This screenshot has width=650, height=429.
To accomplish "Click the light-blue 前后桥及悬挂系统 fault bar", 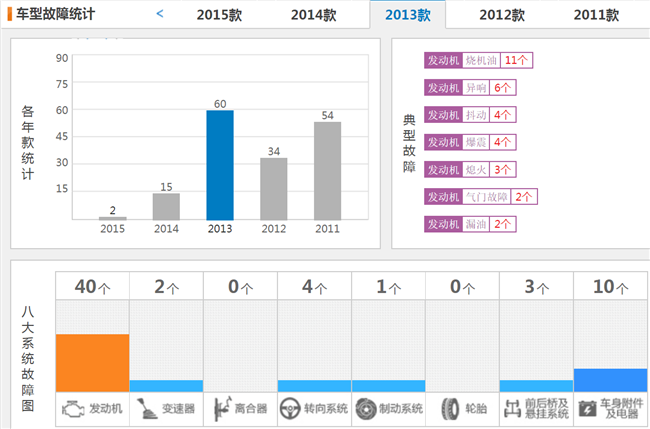I will tap(536, 386).
